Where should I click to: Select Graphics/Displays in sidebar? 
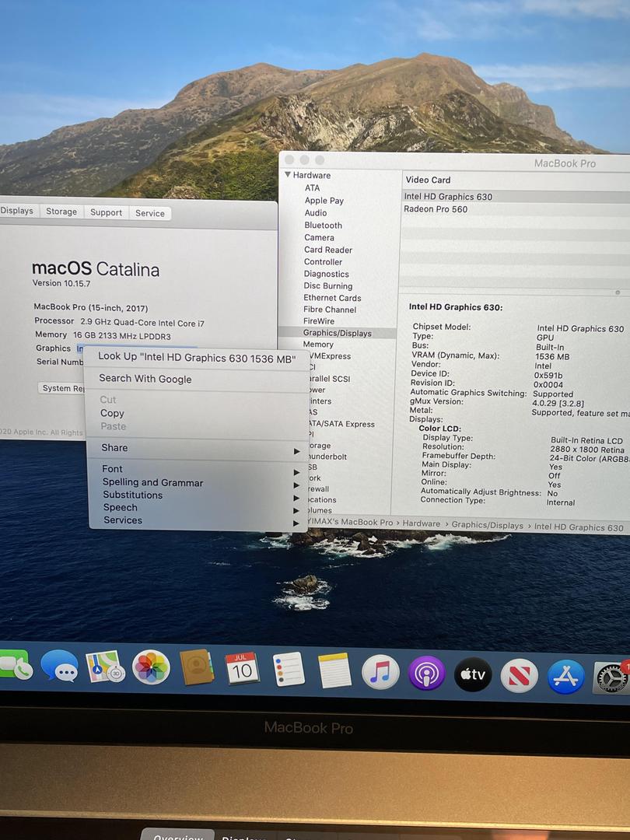click(x=338, y=333)
